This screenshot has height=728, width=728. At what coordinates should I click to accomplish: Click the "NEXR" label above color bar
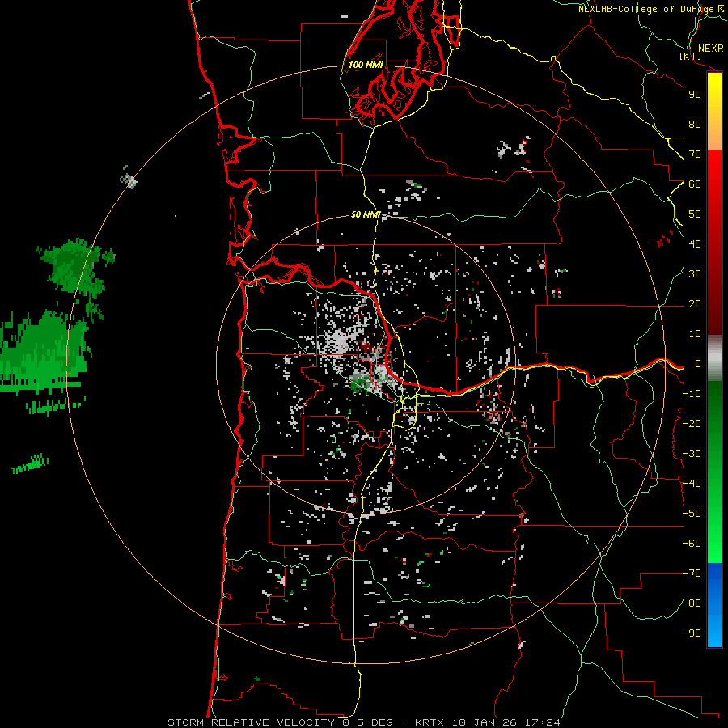click(x=711, y=49)
